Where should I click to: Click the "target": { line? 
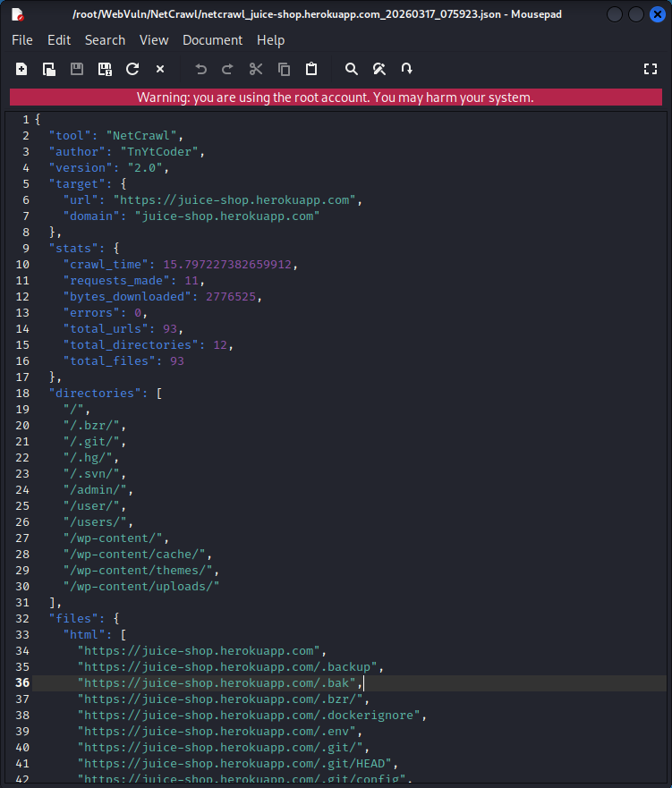pos(88,184)
